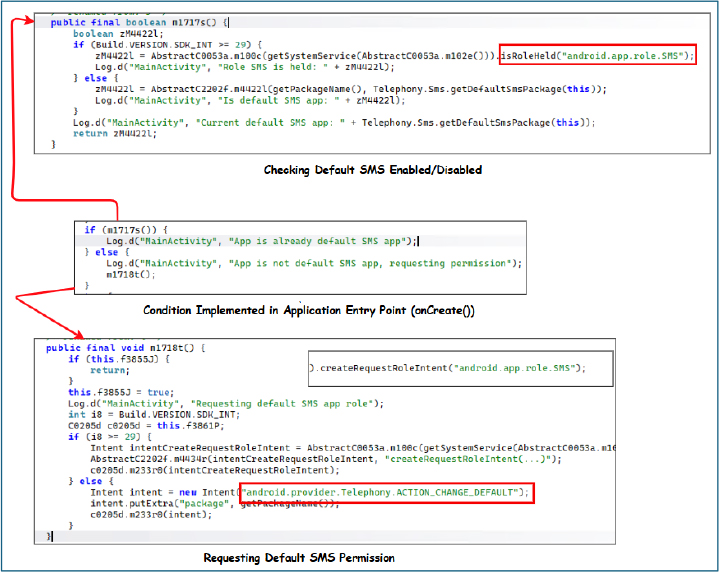Click the 'return zM4422l;' statement

coord(115,133)
